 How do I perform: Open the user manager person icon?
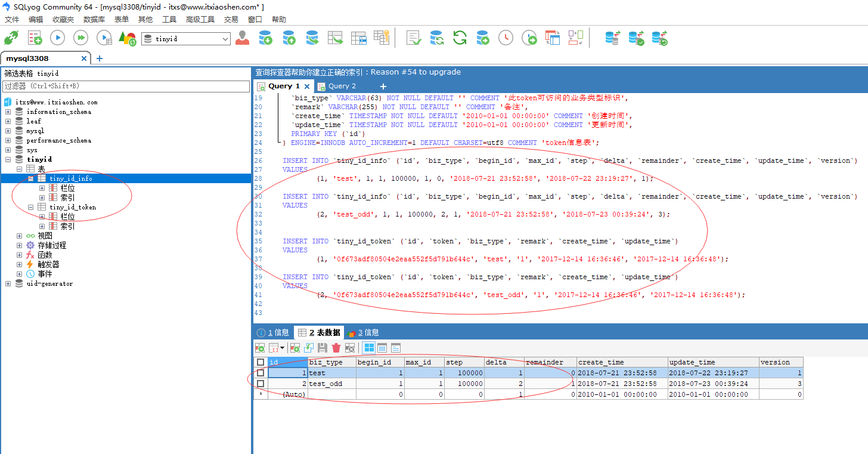[242, 38]
